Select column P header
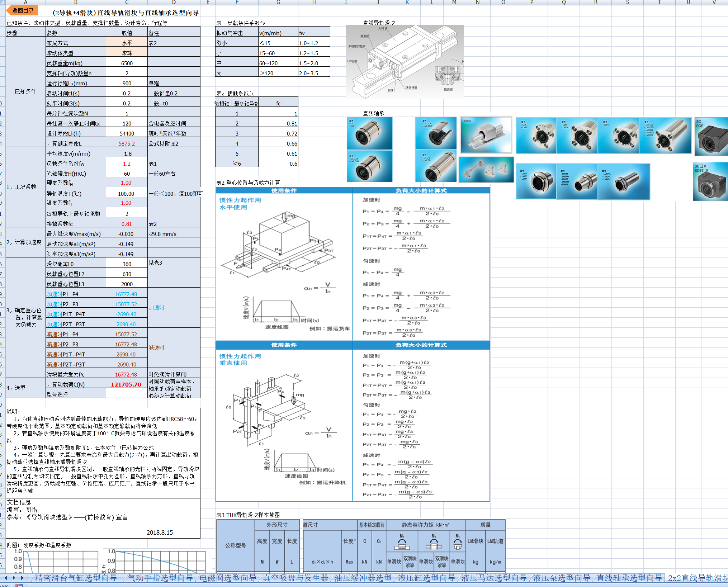728x587 pixels. coord(531,2)
